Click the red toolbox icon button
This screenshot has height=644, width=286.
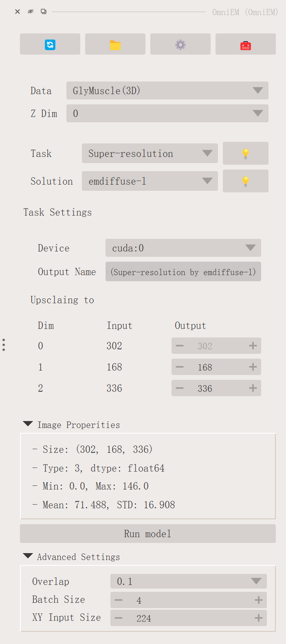tap(246, 44)
